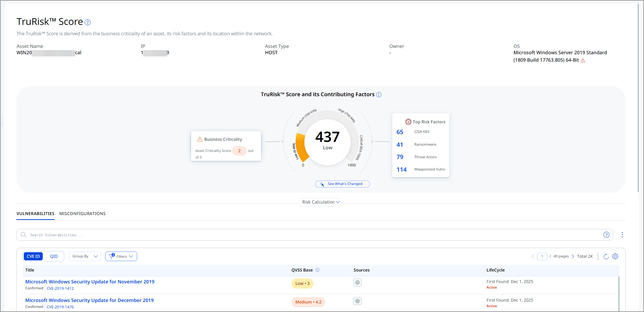Select the Vulnerabilities tab
This screenshot has height=312, width=644.
tap(35, 214)
